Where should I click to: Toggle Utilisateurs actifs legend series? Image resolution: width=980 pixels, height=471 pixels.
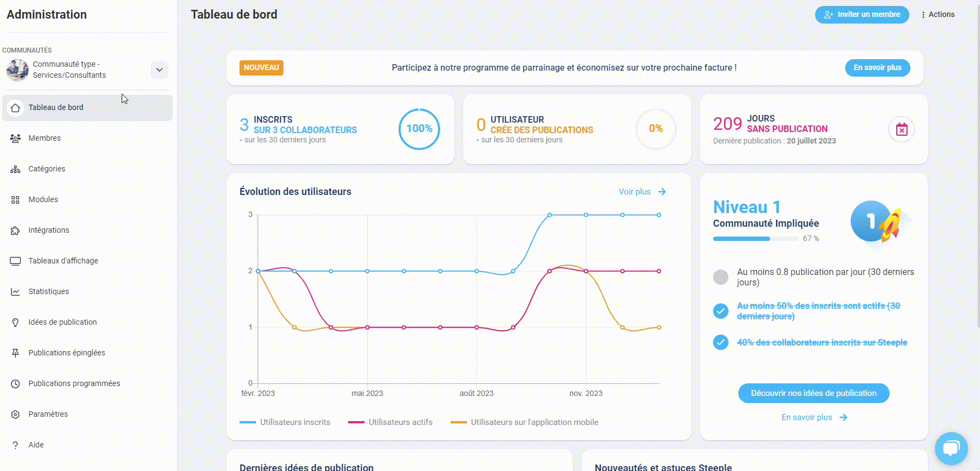390,422
